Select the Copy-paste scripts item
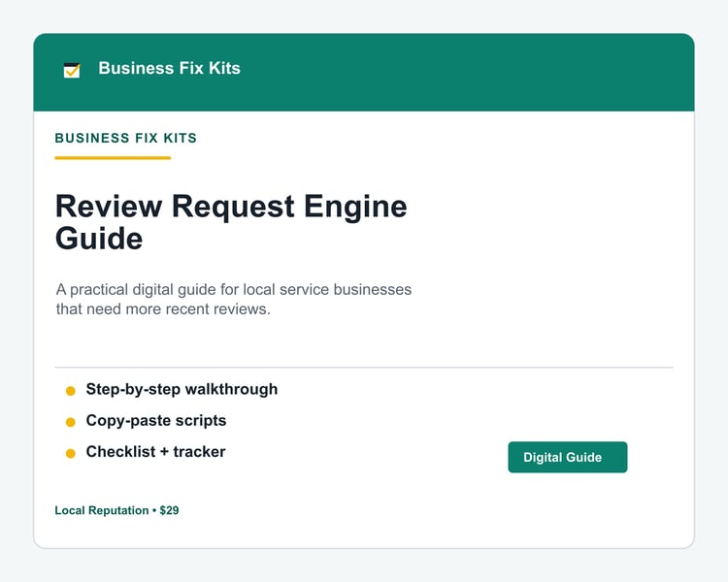 click(156, 420)
